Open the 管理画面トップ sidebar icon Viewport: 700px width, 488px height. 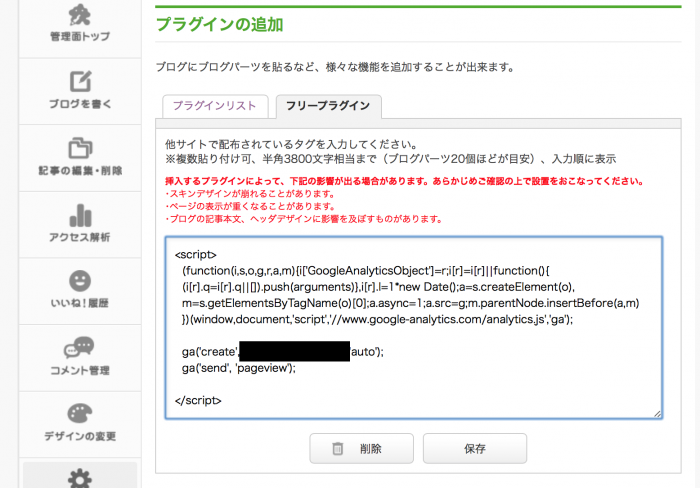click(x=80, y=16)
